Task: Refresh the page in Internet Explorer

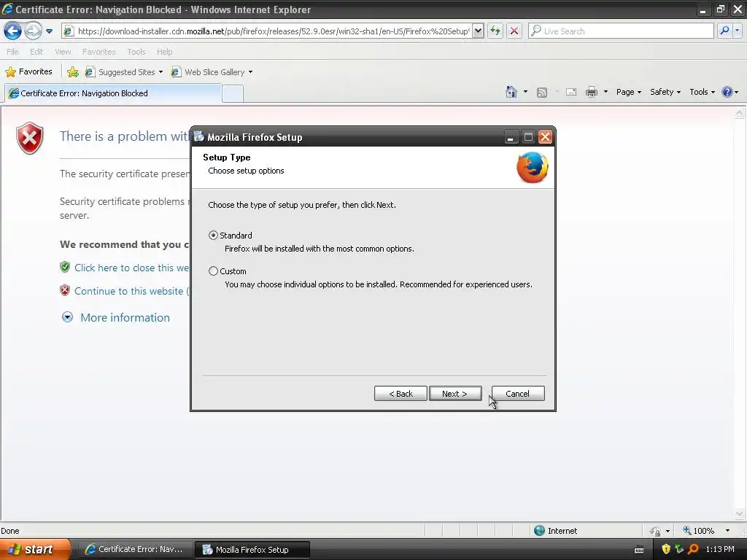Action: click(x=495, y=31)
